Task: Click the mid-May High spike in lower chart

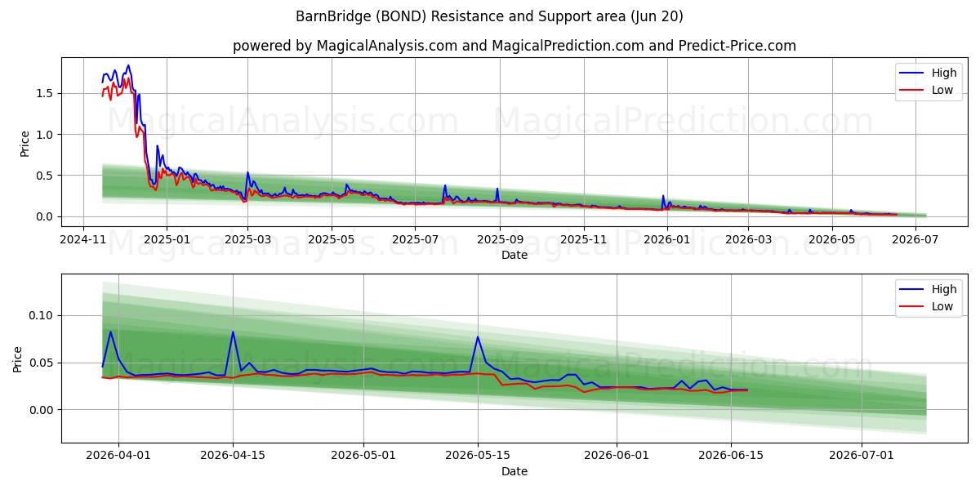Action: point(478,336)
